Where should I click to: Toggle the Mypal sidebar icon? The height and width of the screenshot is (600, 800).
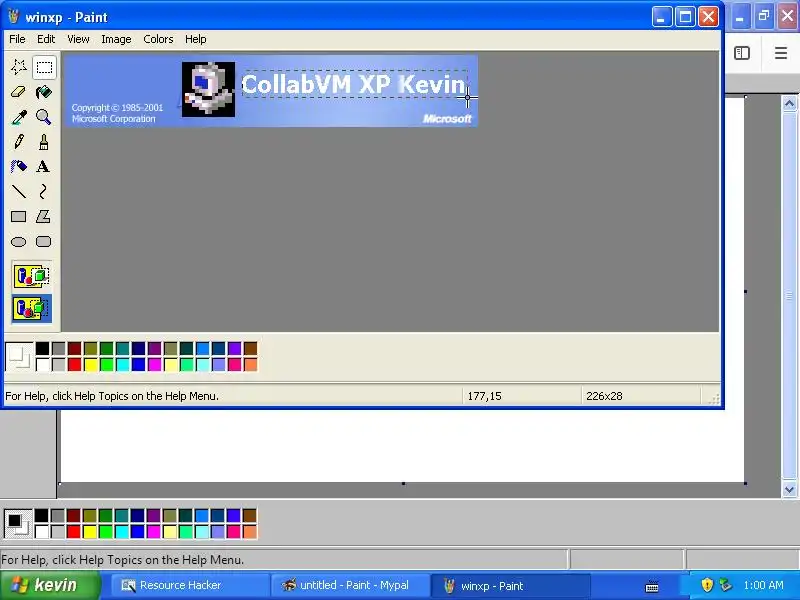(x=742, y=53)
